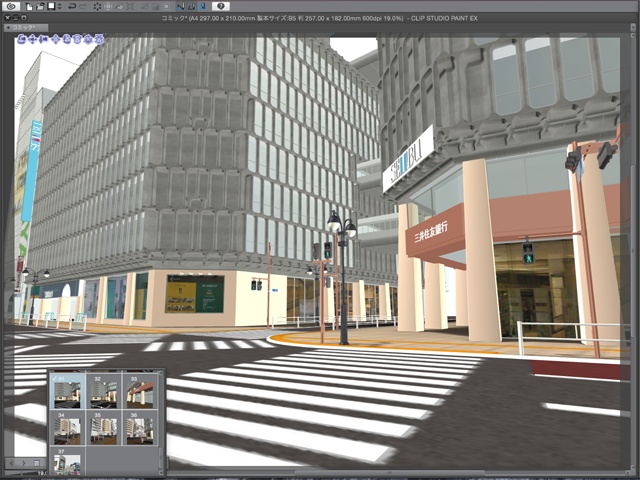The image size is (640, 480).
Task: Choose camera angle preset 31
Action: (67, 392)
